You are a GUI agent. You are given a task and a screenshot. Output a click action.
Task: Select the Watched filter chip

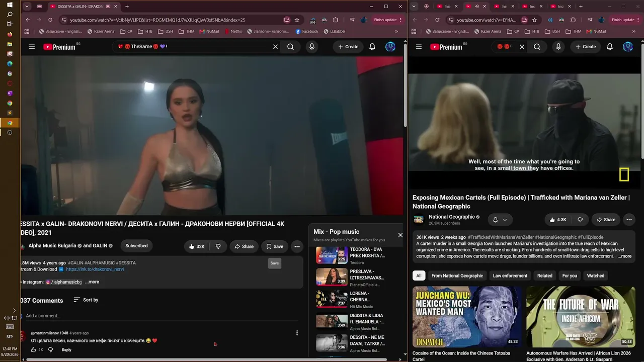pyautogui.click(x=596, y=276)
